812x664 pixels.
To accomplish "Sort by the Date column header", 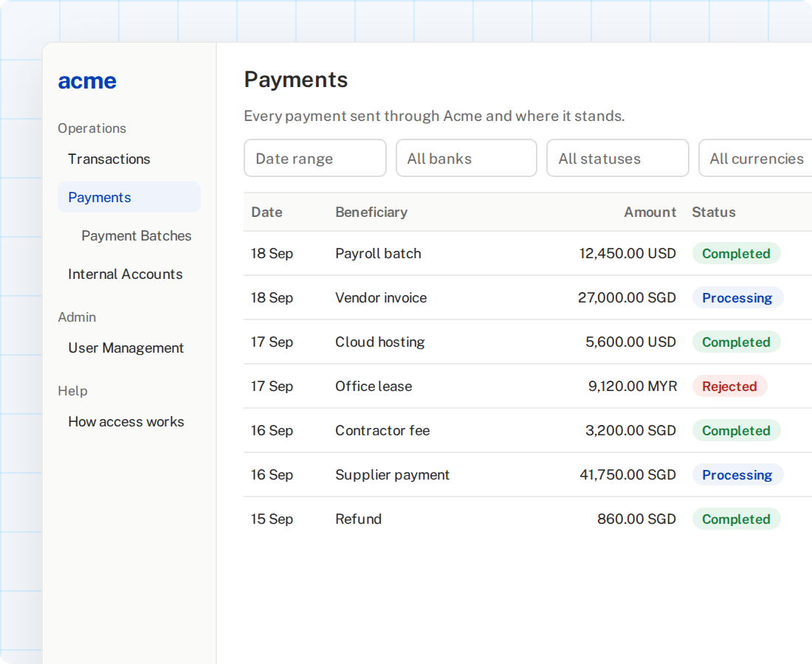I will [x=266, y=212].
